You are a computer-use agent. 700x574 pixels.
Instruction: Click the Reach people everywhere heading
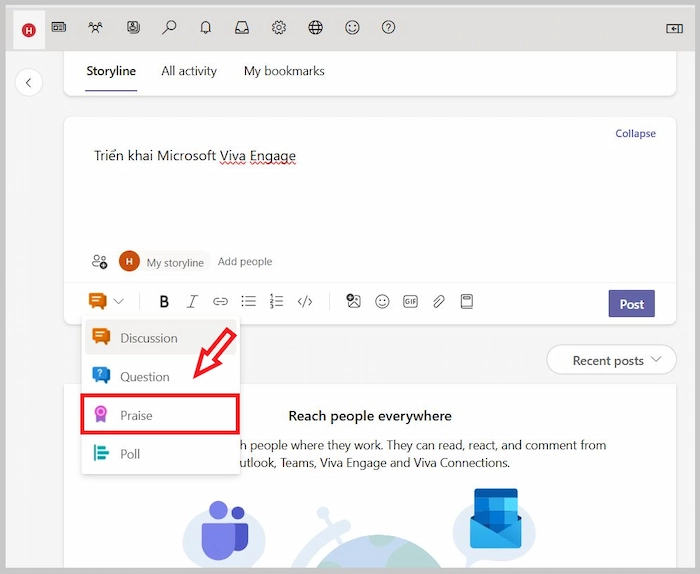click(x=370, y=416)
